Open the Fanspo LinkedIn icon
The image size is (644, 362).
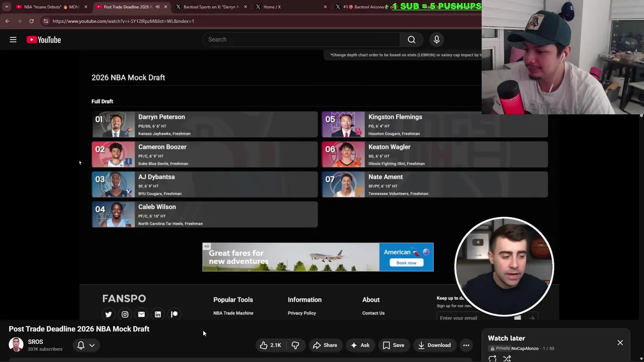(158, 314)
